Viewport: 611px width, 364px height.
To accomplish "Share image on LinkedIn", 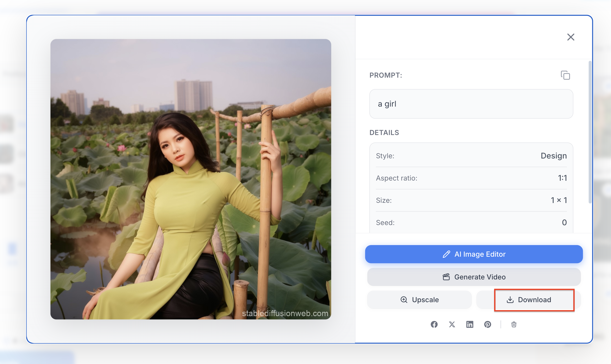I will pos(470,324).
